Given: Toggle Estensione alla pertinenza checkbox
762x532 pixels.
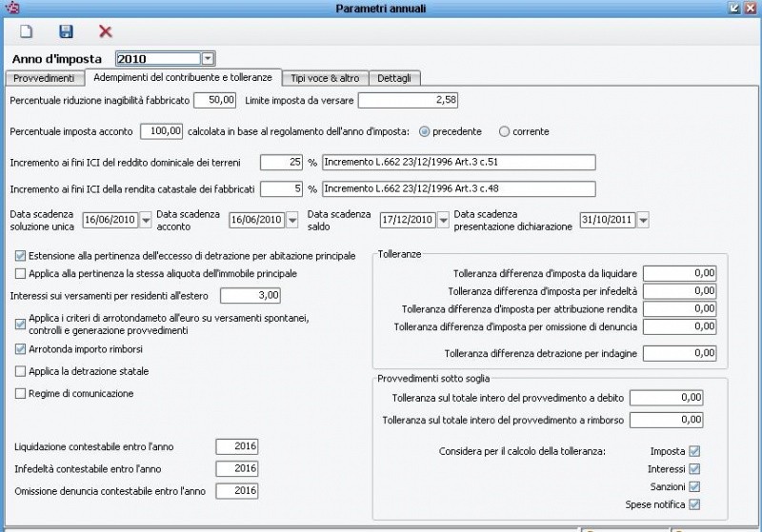Looking at the screenshot, I should coord(20,256).
